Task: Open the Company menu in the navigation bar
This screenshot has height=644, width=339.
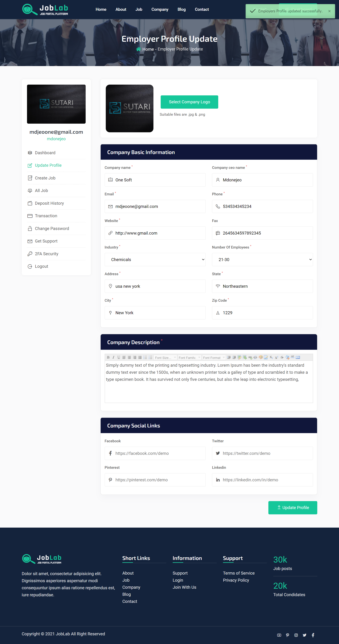Action: [160, 9]
